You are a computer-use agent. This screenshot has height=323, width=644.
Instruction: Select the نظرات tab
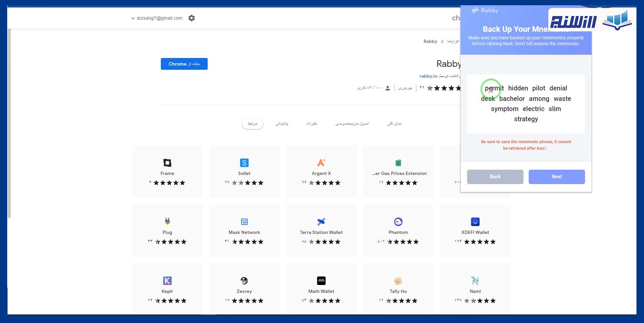click(x=312, y=123)
